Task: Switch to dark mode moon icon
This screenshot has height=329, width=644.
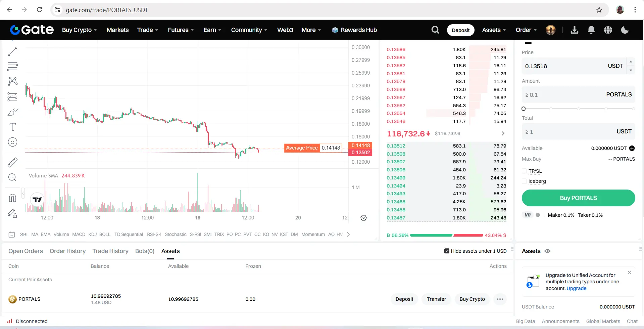Action: tap(625, 30)
